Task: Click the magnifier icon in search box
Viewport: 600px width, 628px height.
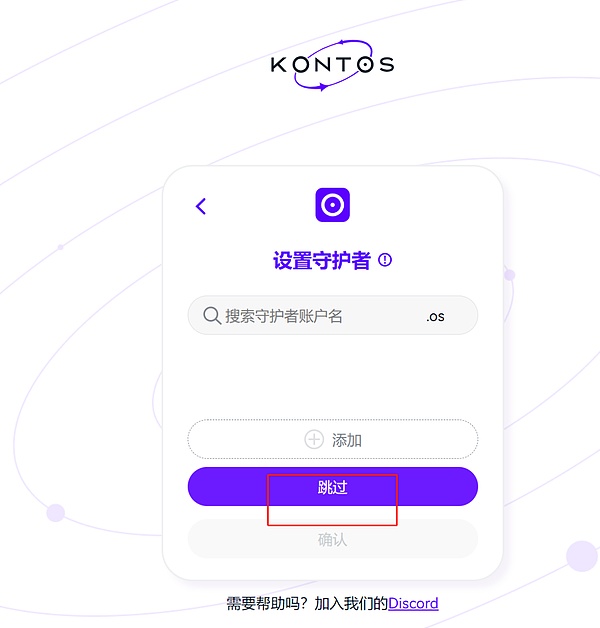Action: (x=212, y=316)
